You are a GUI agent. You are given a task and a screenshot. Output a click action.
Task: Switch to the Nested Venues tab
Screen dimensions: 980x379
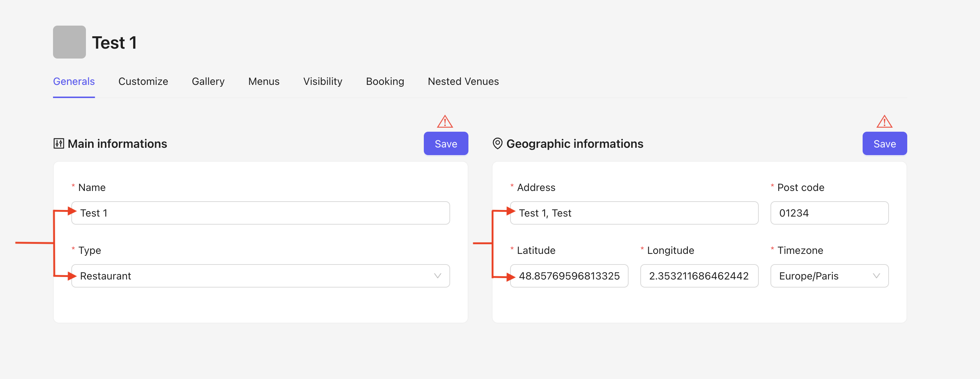click(463, 82)
